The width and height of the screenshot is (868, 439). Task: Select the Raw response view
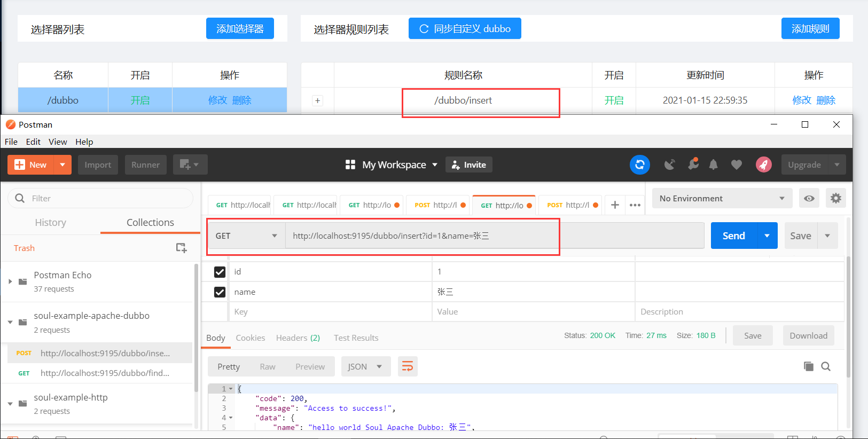(x=268, y=366)
